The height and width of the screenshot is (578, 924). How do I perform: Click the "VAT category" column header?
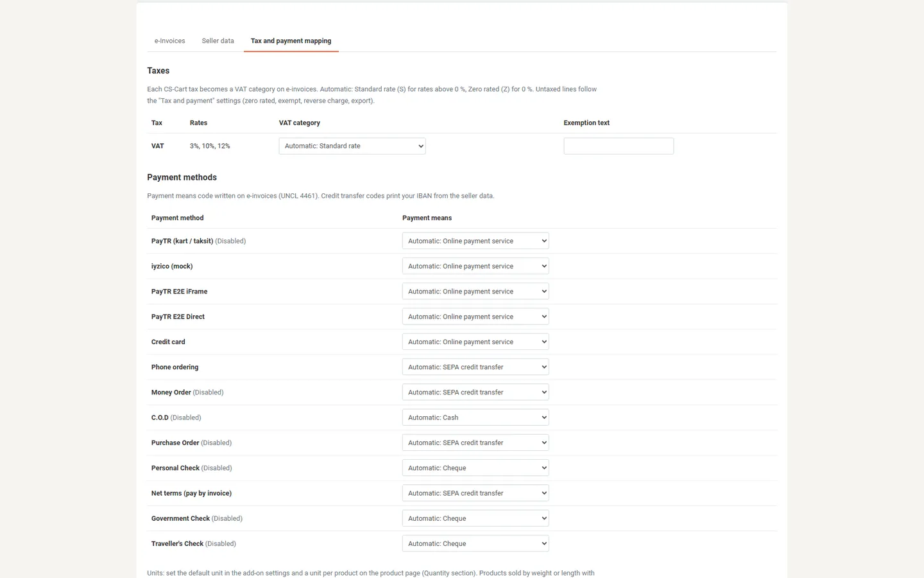click(300, 123)
